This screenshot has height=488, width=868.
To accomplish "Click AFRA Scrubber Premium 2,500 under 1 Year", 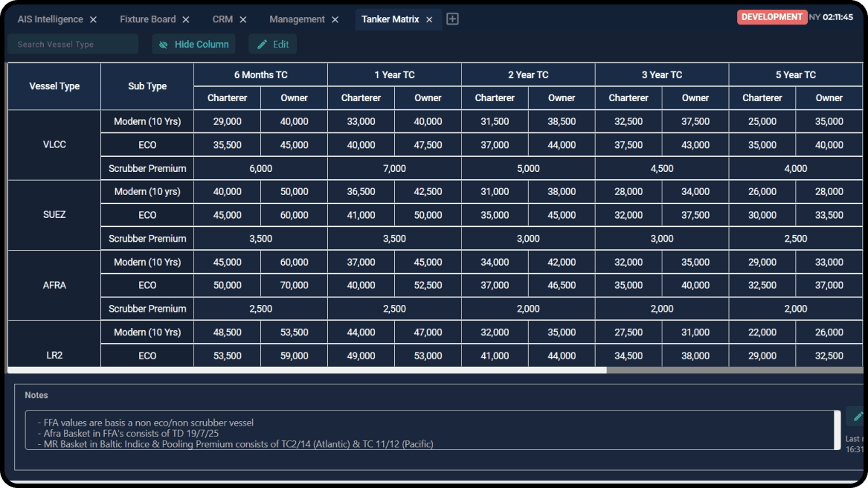I will click(x=395, y=309).
